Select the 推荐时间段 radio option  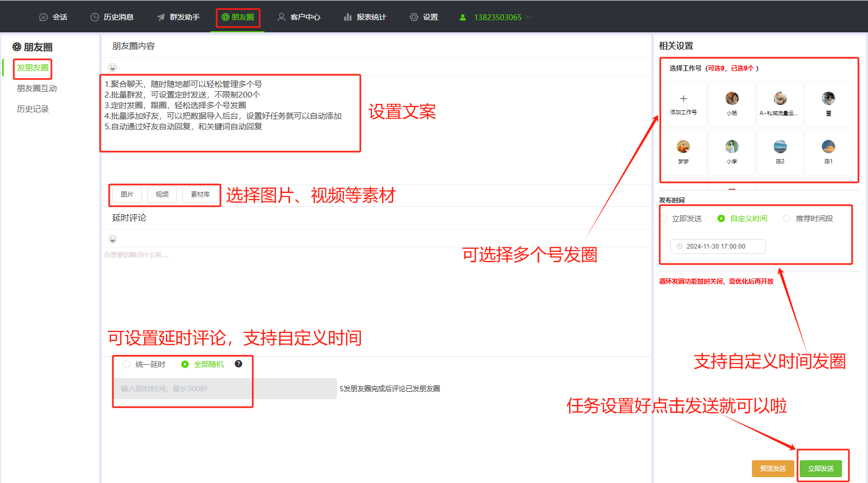[x=787, y=218]
